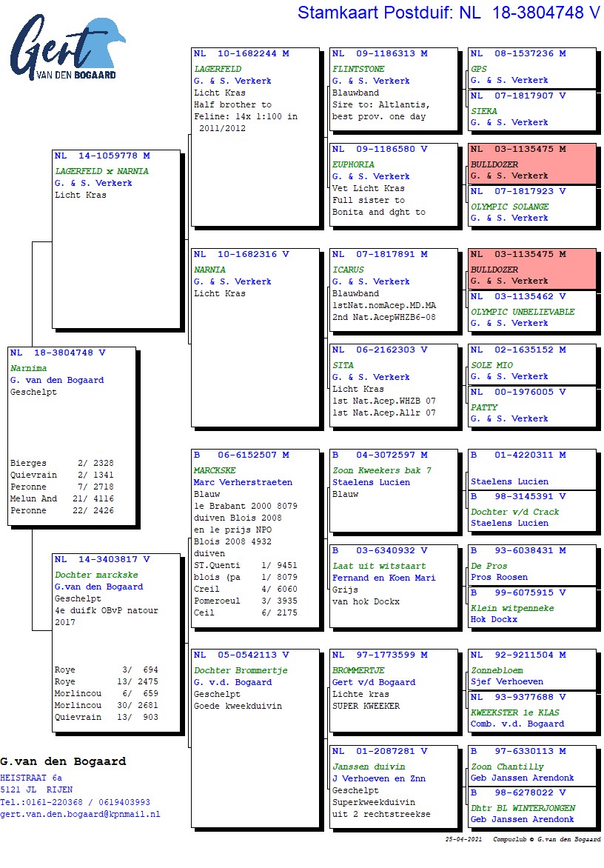Click the telephone number line in address
Viewport: 604px width, 868px height.
75,802
